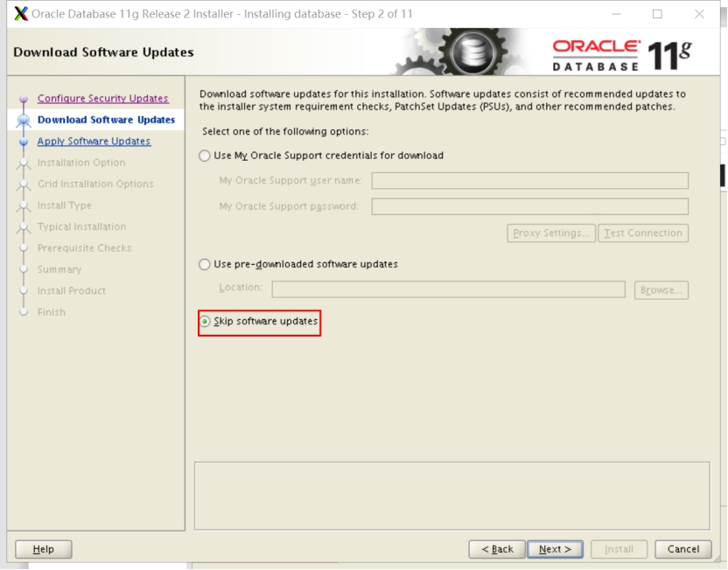Click Install Type step in sidebar
Image resolution: width=728 pixels, height=570 pixels.
[64, 205]
